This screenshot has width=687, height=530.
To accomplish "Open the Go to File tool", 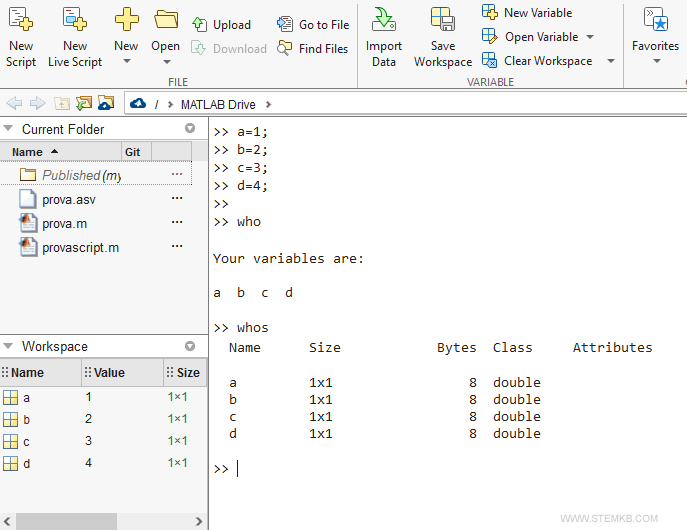I will click(313, 25).
